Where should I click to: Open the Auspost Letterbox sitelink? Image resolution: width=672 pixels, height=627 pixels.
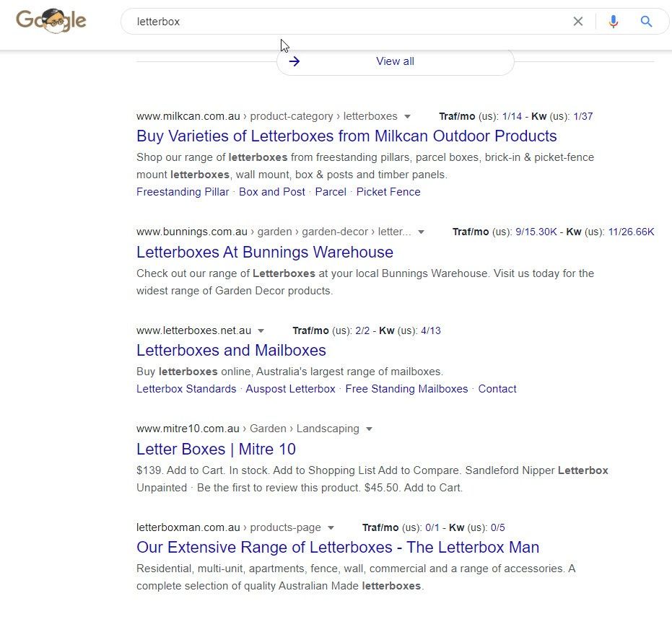click(x=290, y=389)
